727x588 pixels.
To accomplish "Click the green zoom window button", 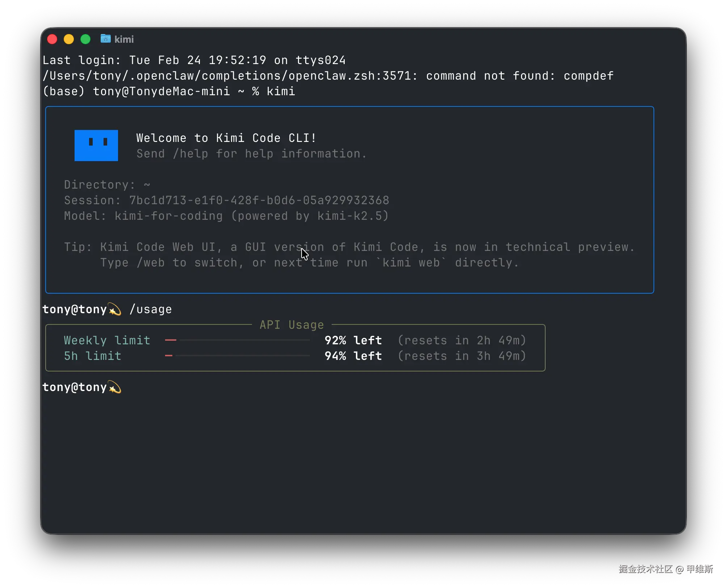I will point(85,39).
